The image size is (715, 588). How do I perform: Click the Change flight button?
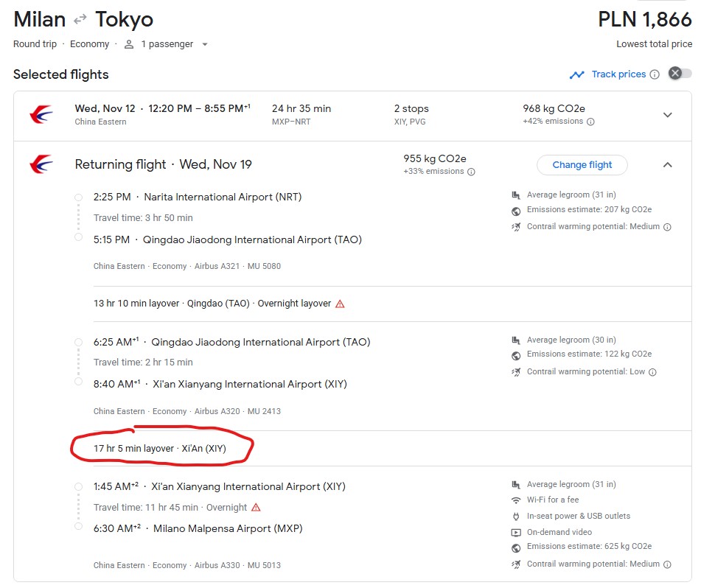tap(582, 164)
